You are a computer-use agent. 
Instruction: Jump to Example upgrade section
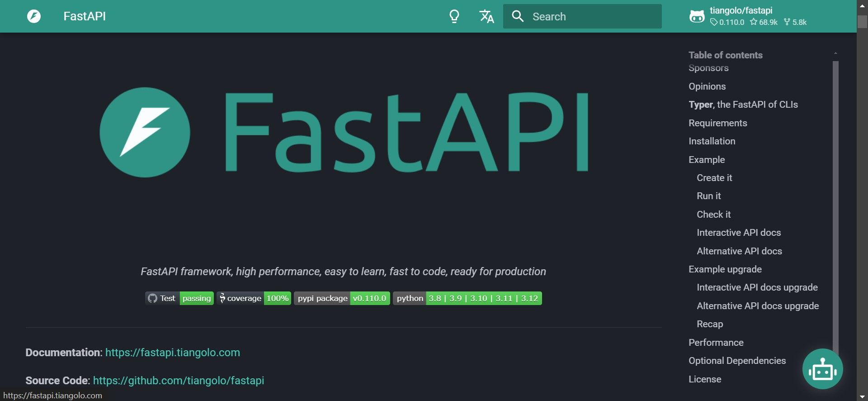725,269
